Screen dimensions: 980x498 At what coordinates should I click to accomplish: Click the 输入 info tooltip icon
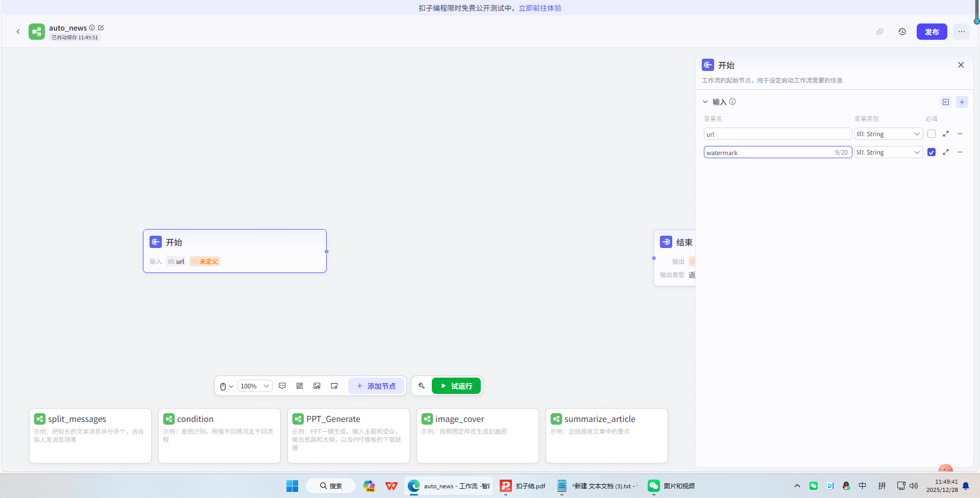pyautogui.click(x=732, y=102)
